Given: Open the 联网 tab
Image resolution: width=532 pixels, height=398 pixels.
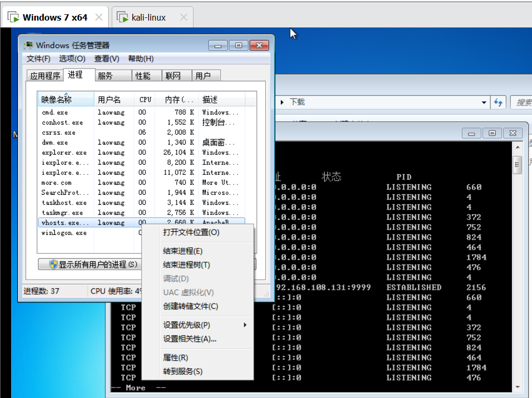Looking at the screenshot, I should [x=177, y=75].
